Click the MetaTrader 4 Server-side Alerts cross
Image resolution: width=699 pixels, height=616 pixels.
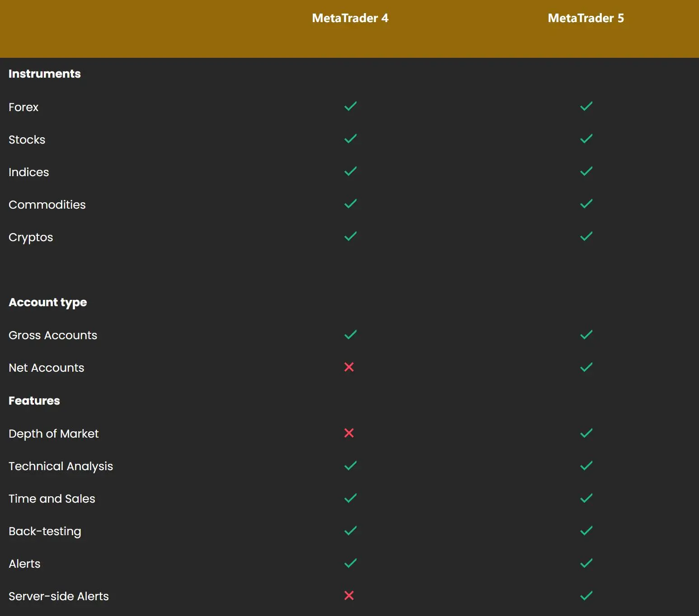(349, 596)
